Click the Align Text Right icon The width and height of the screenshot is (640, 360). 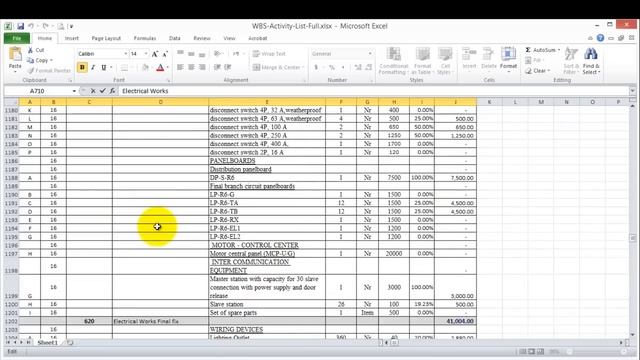click(x=202, y=67)
